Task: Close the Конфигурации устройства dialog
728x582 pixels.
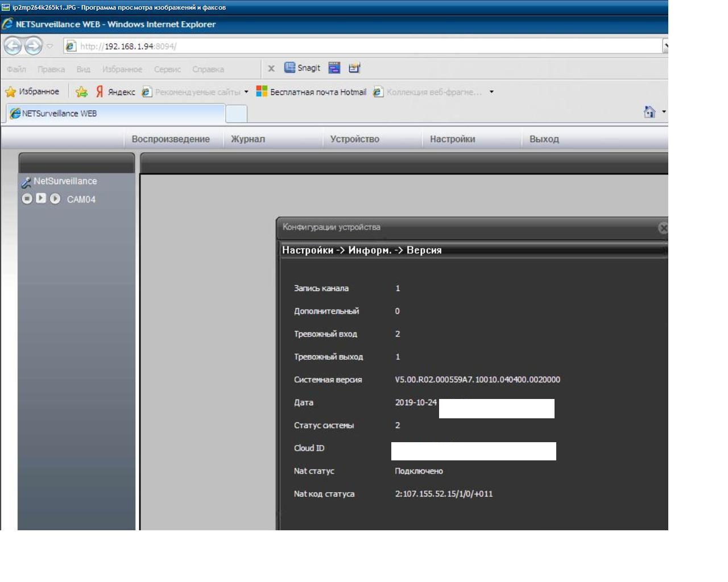Action: [663, 228]
